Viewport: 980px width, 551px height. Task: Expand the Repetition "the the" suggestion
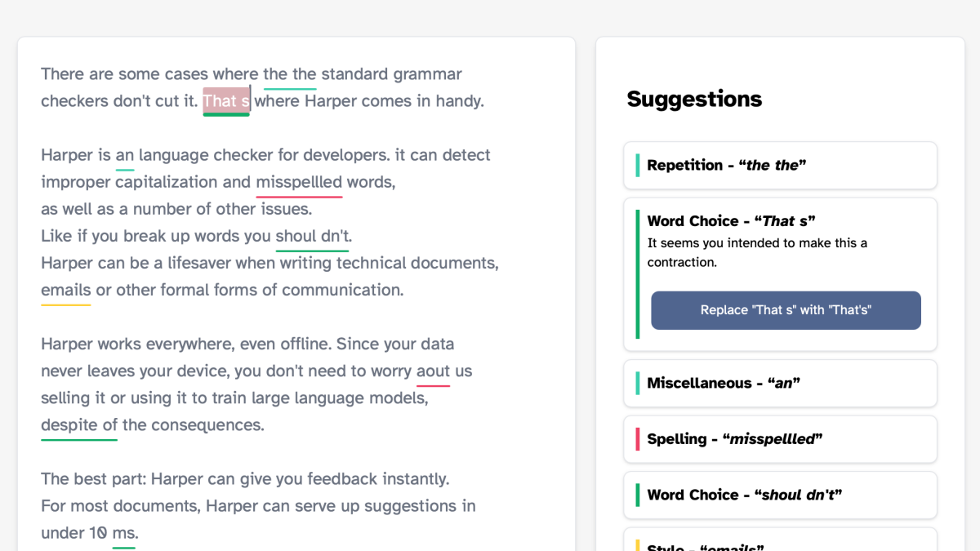[780, 165]
